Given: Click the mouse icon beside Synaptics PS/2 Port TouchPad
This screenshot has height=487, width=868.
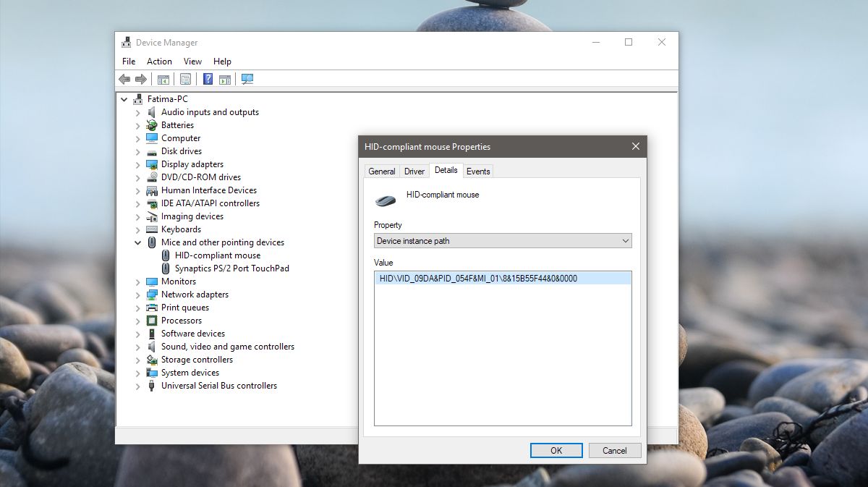Looking at the screenshot, I should tap(166, 268).
